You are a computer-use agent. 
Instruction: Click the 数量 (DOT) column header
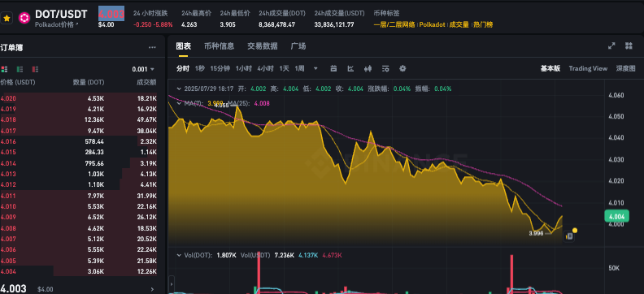[89, 82]
